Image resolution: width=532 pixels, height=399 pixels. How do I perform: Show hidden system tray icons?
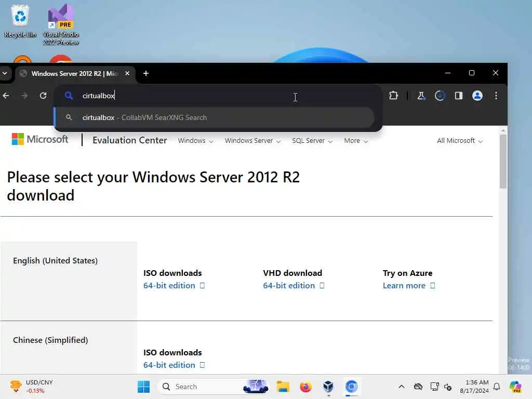click(402, 387)
